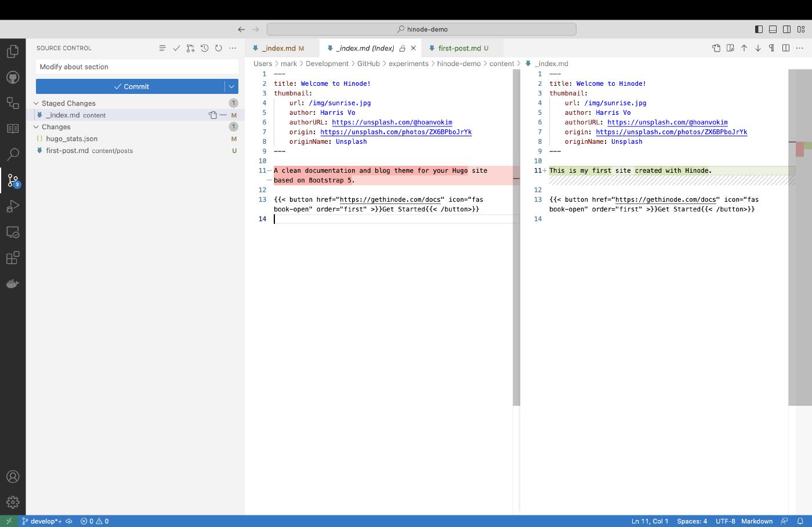812x527 pixels.
Task: Toggle the primary side bar visibility
Action: click(x=759, y=29)
